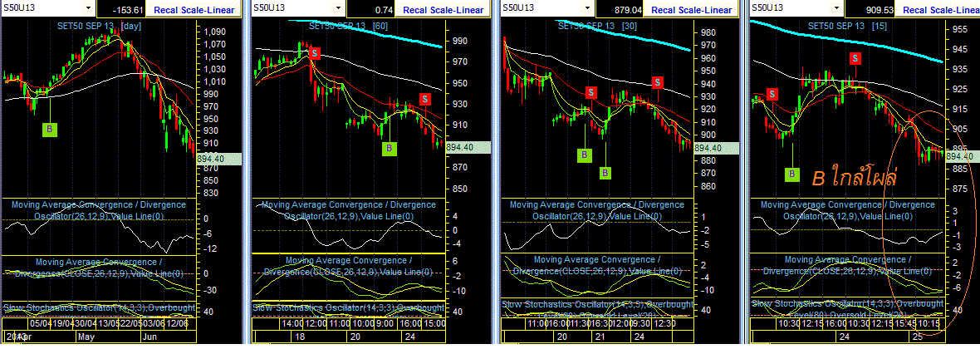Click the S marker near 920 in 15-minute chart
980x349 pixels.
tap(773, 94)
